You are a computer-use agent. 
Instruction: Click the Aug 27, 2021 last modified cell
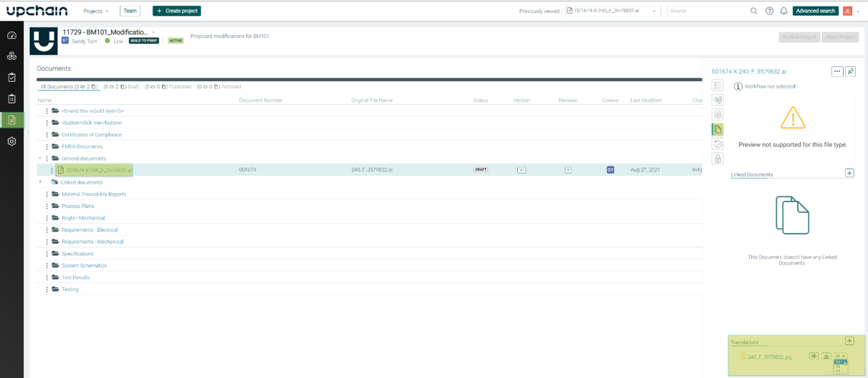(645, 170)
